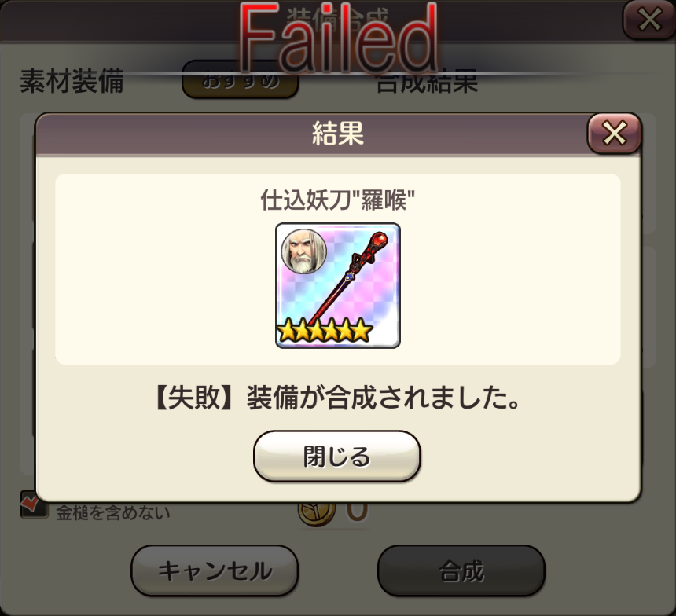Select the おすすめ recommended button
This screenshot has height=616, width=676.
click(x=240, y=81)
